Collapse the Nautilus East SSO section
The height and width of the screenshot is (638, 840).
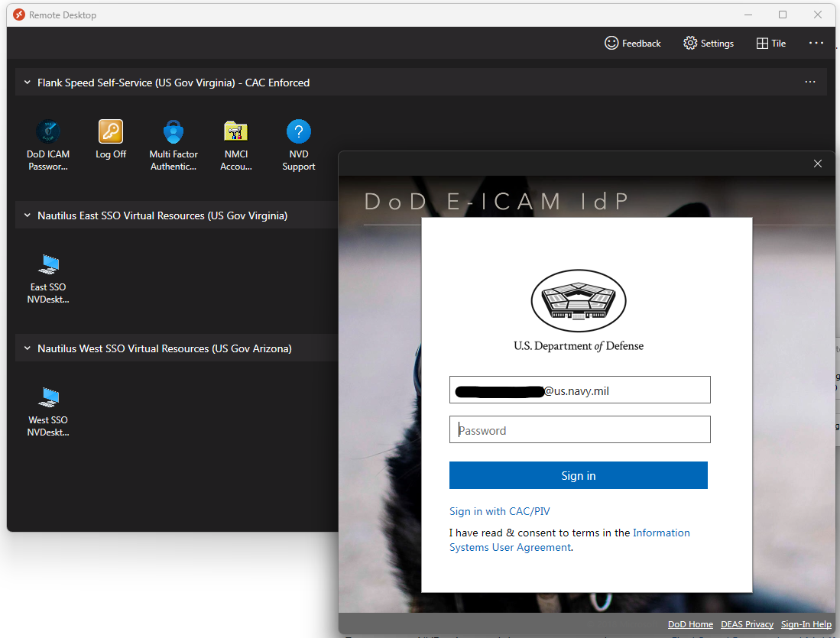27,215
